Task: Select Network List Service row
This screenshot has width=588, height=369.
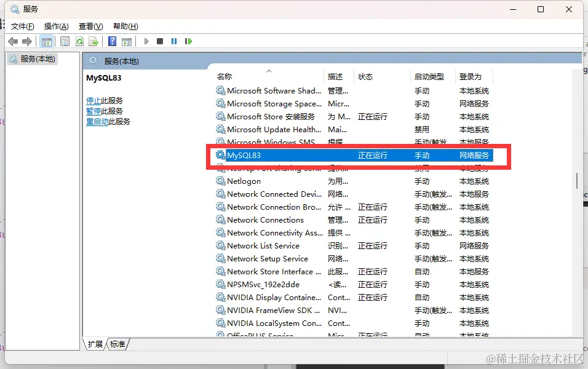Action: 354,245
